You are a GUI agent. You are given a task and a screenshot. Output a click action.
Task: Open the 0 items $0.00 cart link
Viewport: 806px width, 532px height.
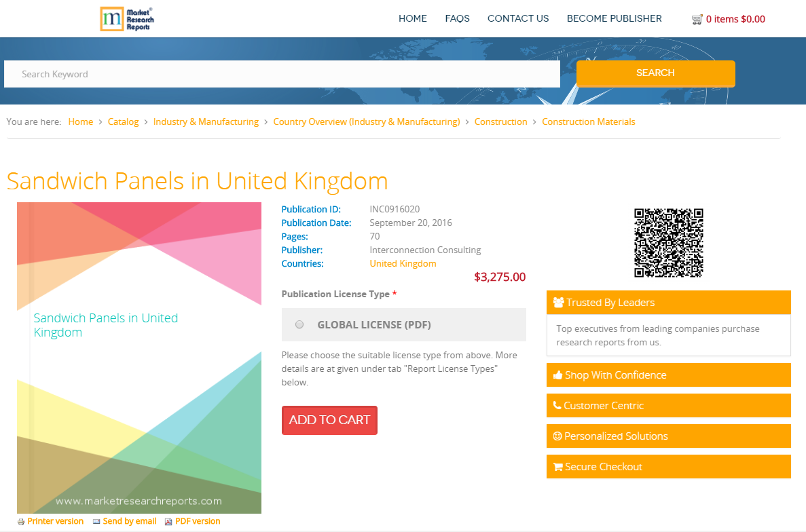pos(735,19)
